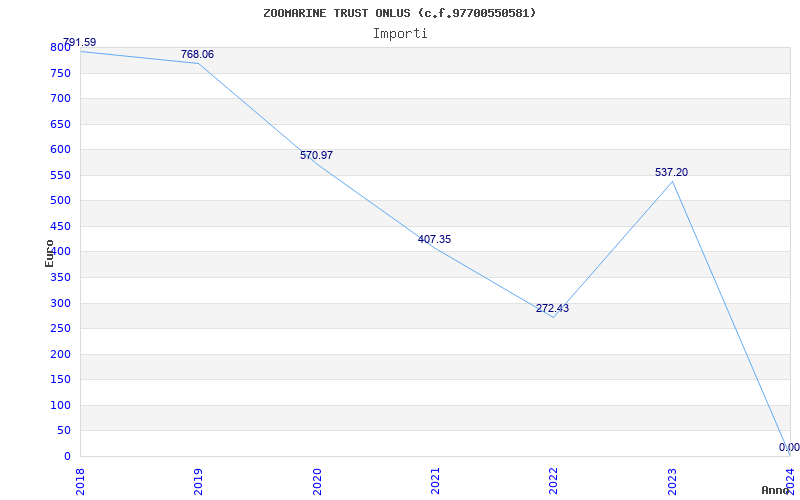Click the 200 y-axis tick label
The width and height of the screenshot is (800, 500).
pos(60,355)
